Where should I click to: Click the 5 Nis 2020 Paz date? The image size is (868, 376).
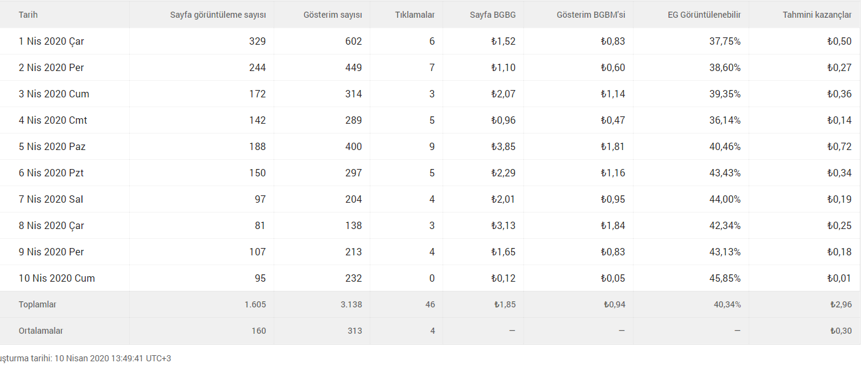coord(52,146)
